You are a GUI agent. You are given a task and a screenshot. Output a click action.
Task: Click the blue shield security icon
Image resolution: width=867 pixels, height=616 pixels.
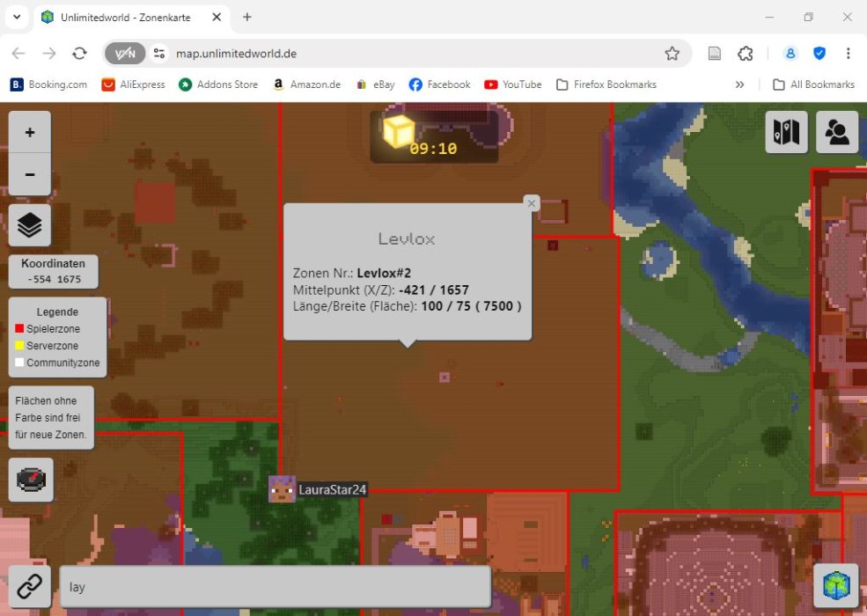click(819, 54)
